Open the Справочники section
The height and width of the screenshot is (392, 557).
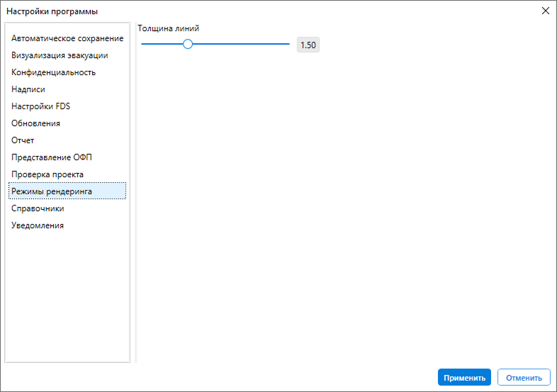click(67, 208)
